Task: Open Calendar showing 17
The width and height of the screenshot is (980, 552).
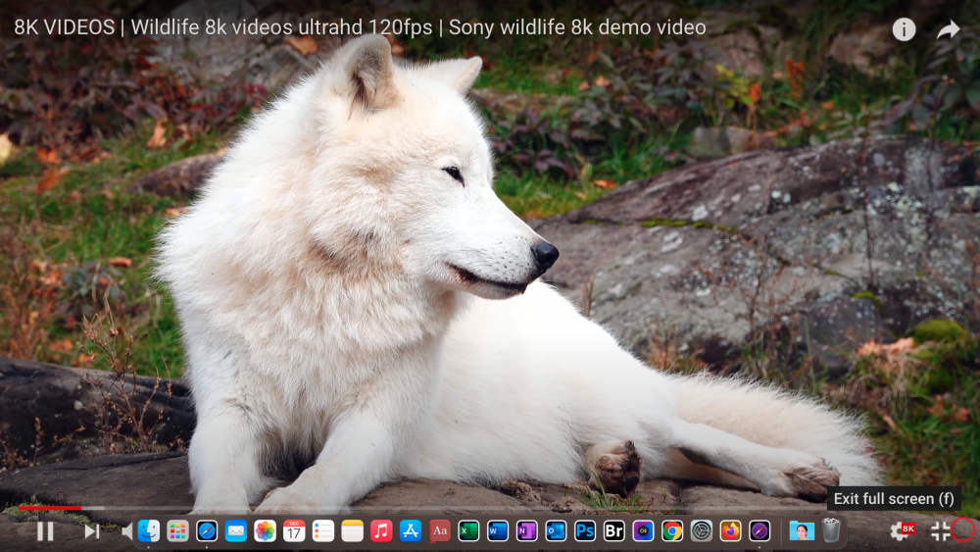Action: [x=294, y=531]
